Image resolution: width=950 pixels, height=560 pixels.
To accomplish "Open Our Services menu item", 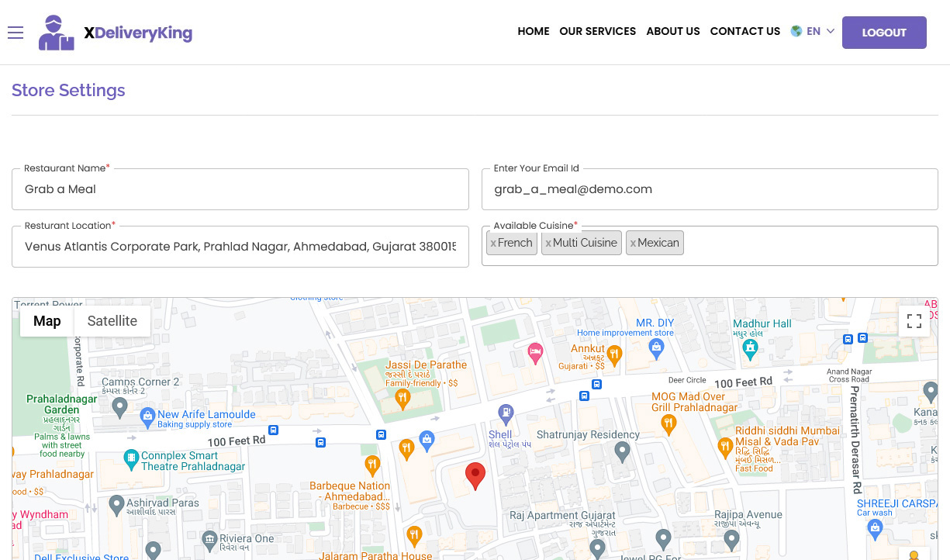I will 597,32.
